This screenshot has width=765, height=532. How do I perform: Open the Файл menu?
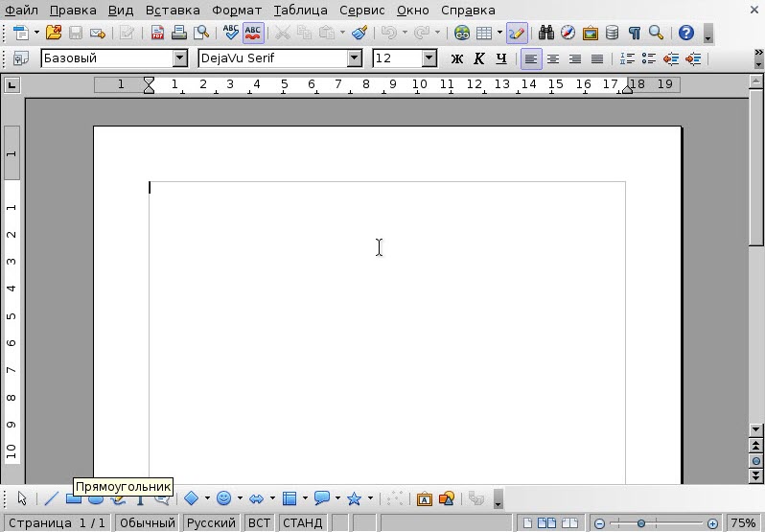point(21,11)
